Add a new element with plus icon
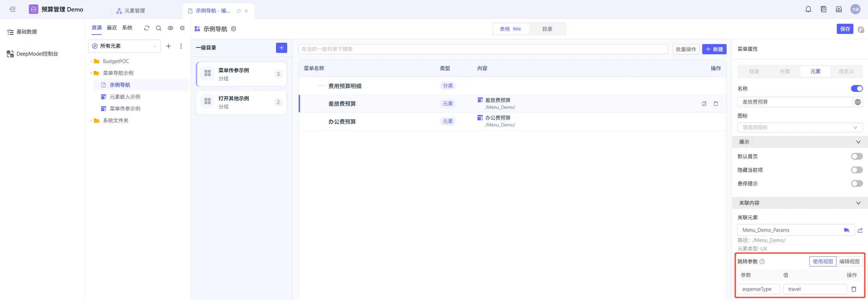This screenshot has height=300, width=868. 169,46
